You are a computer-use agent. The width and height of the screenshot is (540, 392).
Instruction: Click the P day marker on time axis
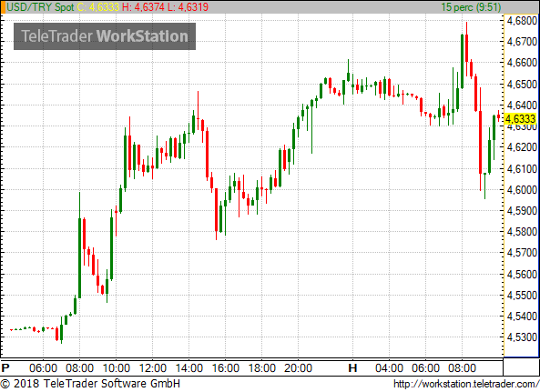(x=5, y=368)
